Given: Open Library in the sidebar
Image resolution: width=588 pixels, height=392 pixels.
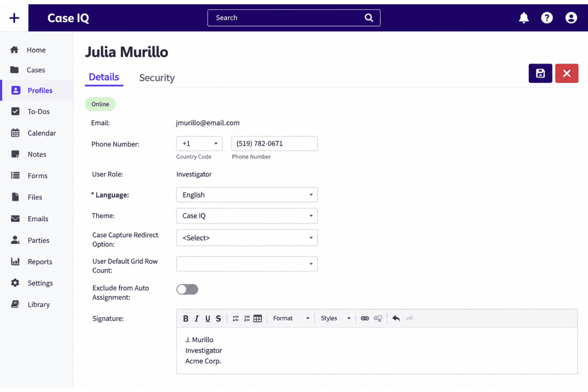Looking at the screenshot, I should tap(36, 305).
